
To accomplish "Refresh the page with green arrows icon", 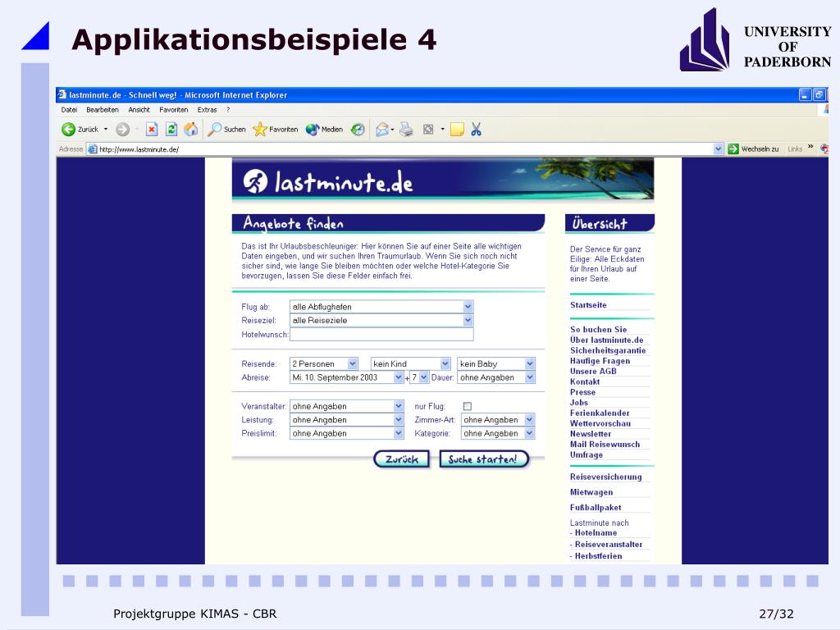I will [171, 129].
